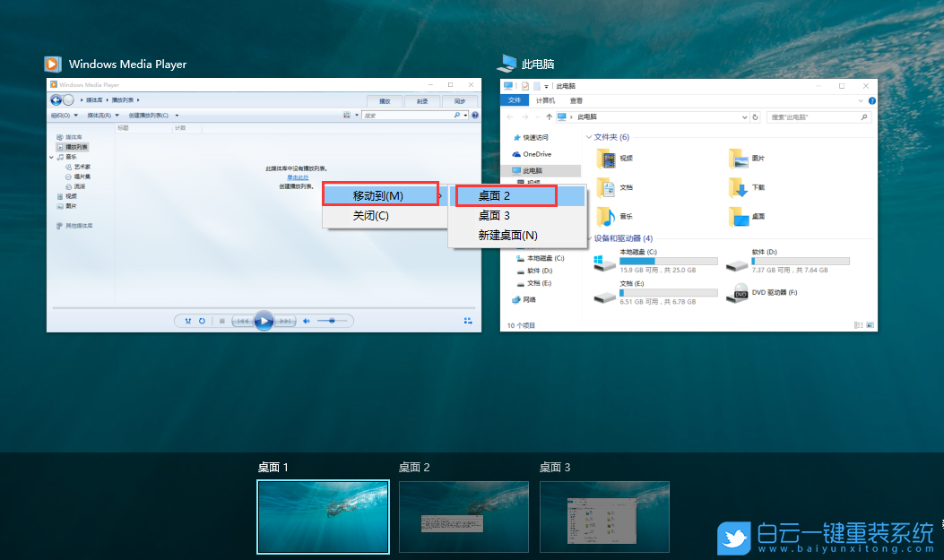Click the Stop playback icon
The height and width of the screenshot is (560, 944).
tap(222, 321)
